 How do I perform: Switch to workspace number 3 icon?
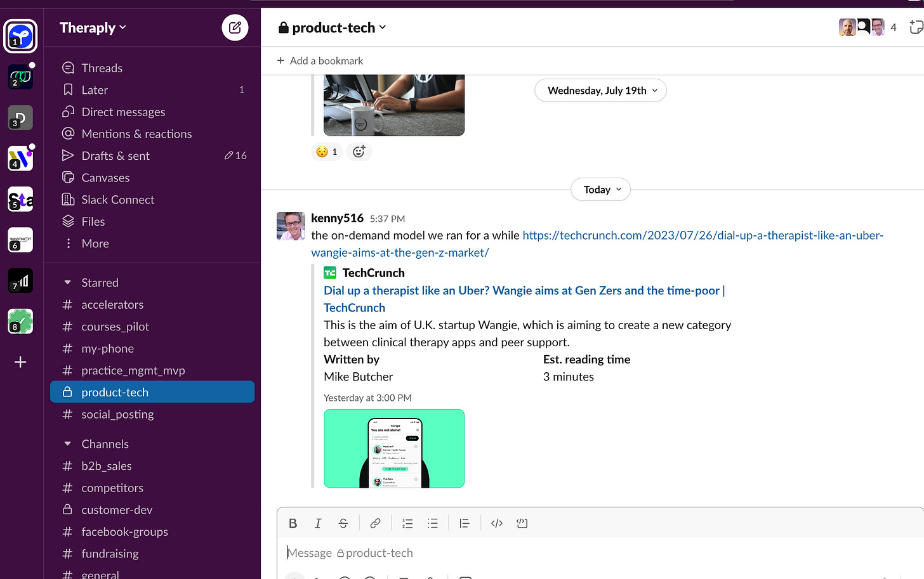[x=20, y=118]
